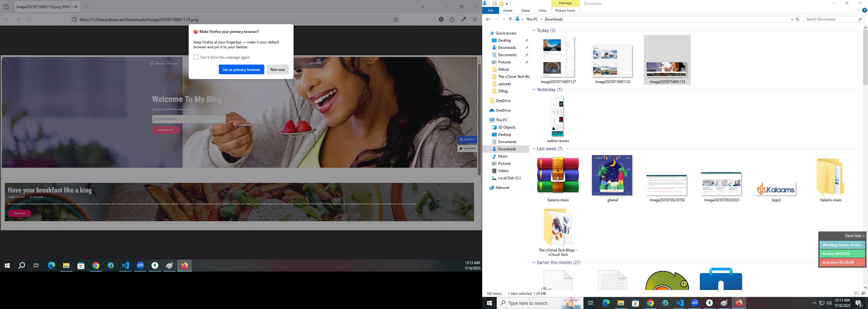
Task: Click the Explorer file list vertical scrollbar
Action: [865, 57]
